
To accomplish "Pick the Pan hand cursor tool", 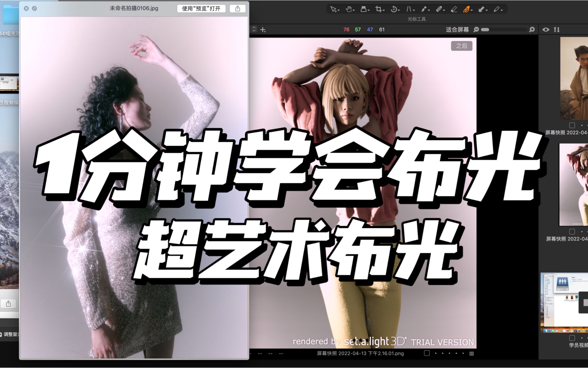I will pos(349,9).
